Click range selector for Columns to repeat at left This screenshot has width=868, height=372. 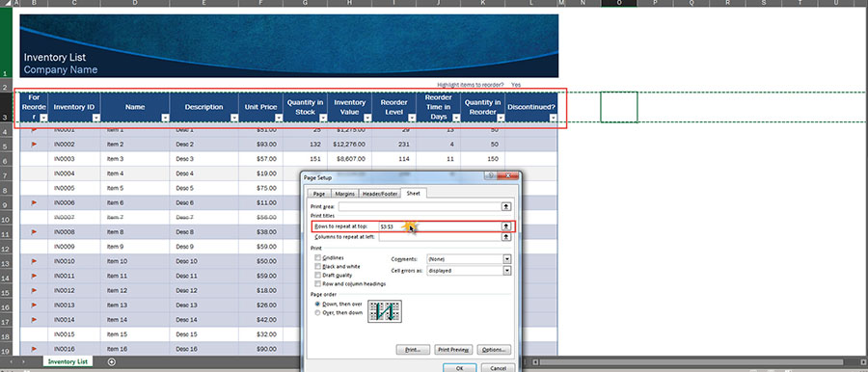coord(505,237)
